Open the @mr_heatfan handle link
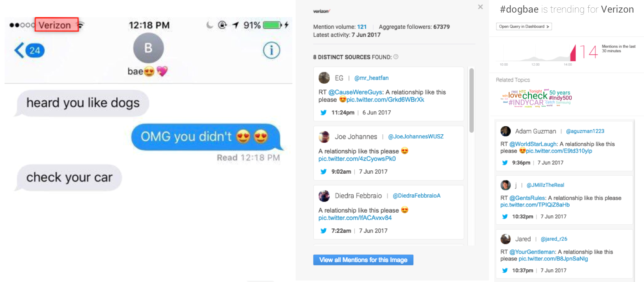The image size is (644, 282). point(371,78)
